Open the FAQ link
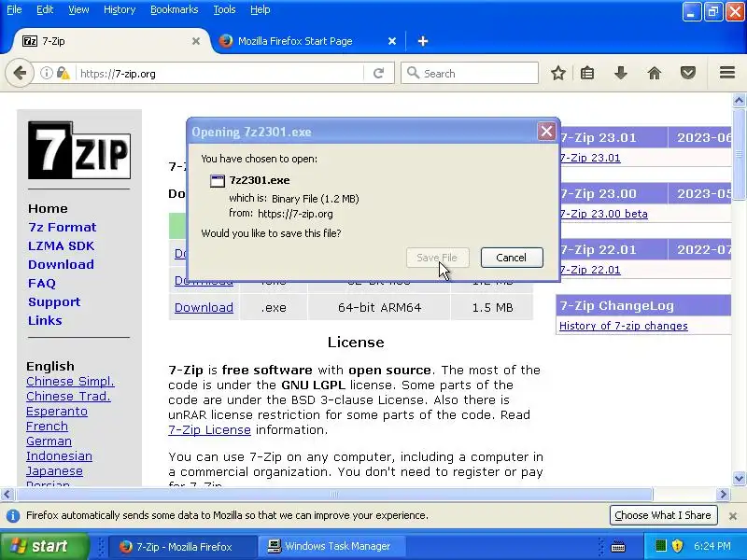Screen dimensions: 747x560 [42, 284]
